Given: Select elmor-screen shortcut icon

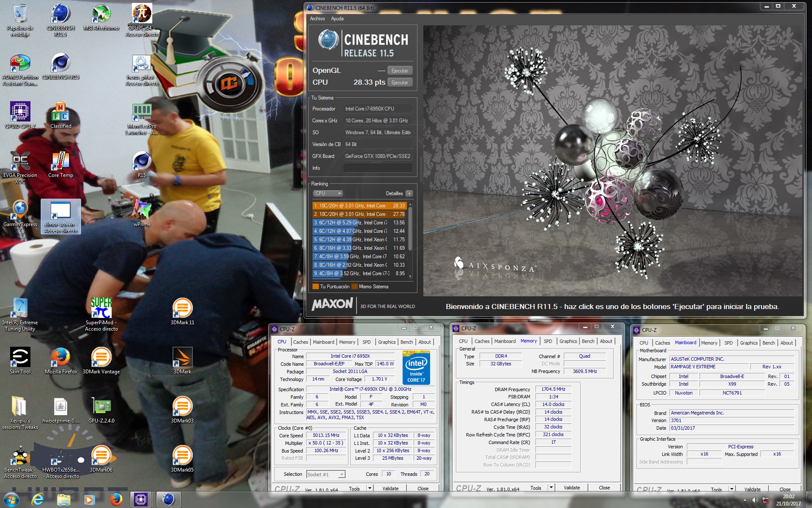Looking at the screenshot, I should [x=60, y=216].
